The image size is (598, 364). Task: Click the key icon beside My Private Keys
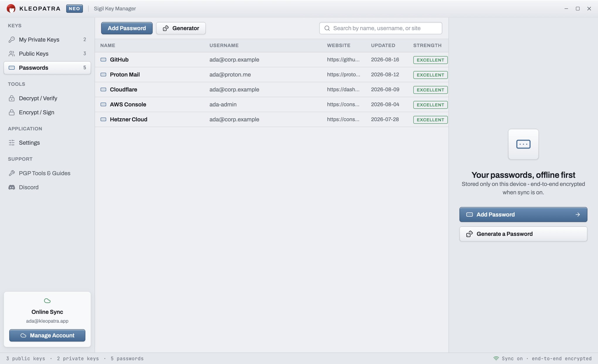tap(12, 40)
